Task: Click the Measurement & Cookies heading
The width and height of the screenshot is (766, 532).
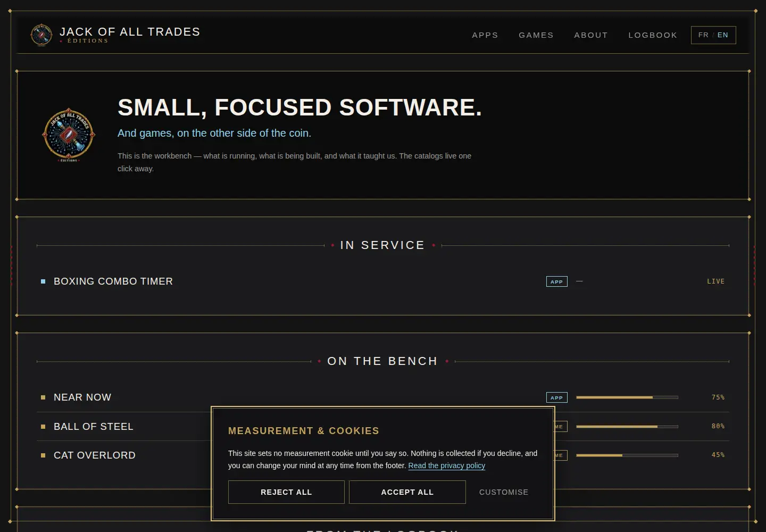Action: 304,431
